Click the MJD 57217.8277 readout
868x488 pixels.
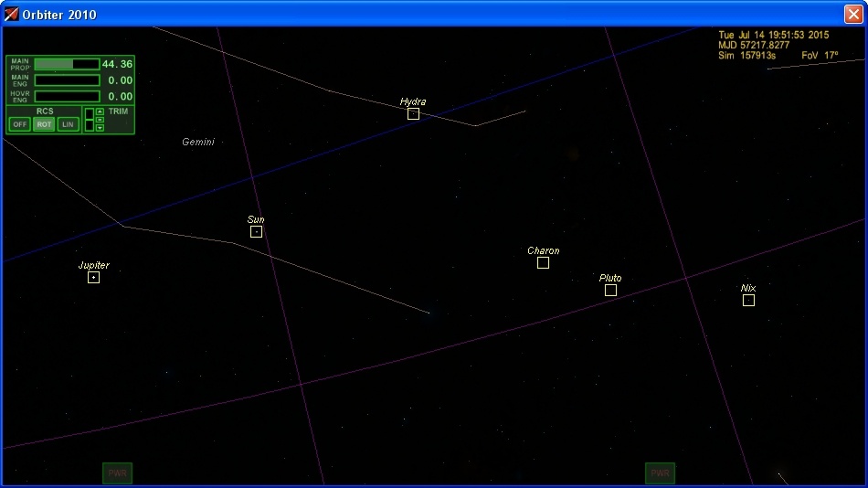coord(754,45)
